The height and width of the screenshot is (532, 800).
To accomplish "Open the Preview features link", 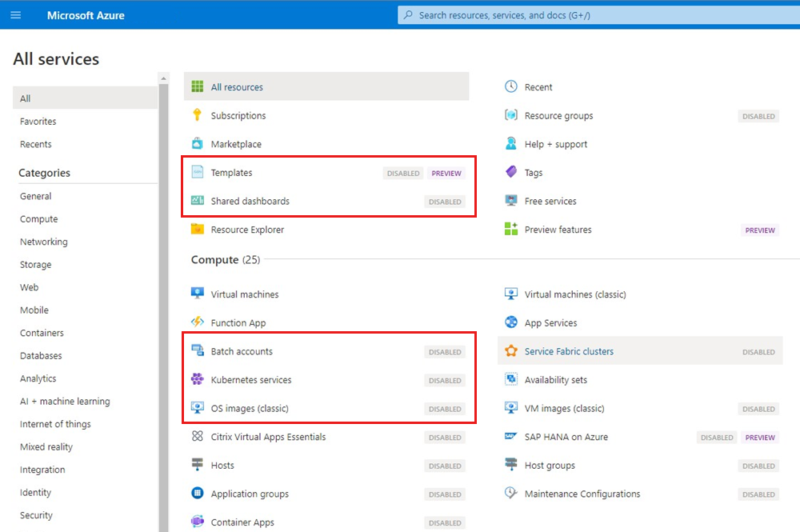I will [558, 230].
